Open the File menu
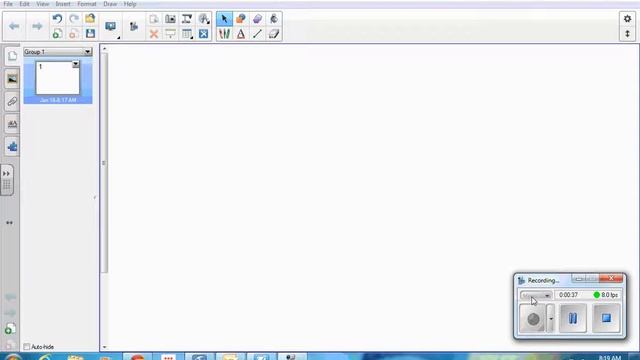The image size is (640, 360). tap(8, 4)
